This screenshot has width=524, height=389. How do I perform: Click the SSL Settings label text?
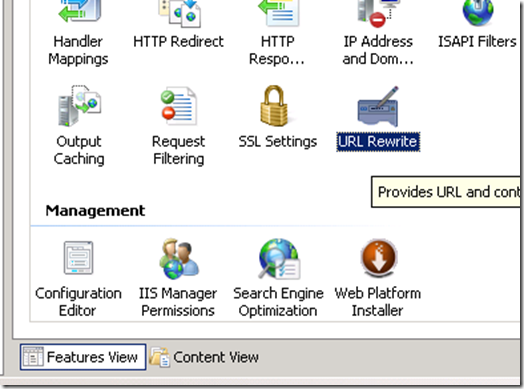278,142
